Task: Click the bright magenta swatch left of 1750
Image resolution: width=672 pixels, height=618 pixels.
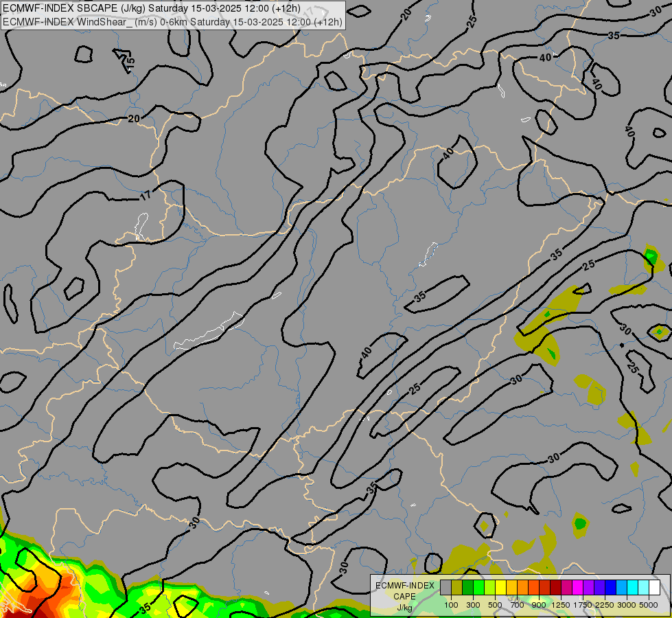Action: 578,588
